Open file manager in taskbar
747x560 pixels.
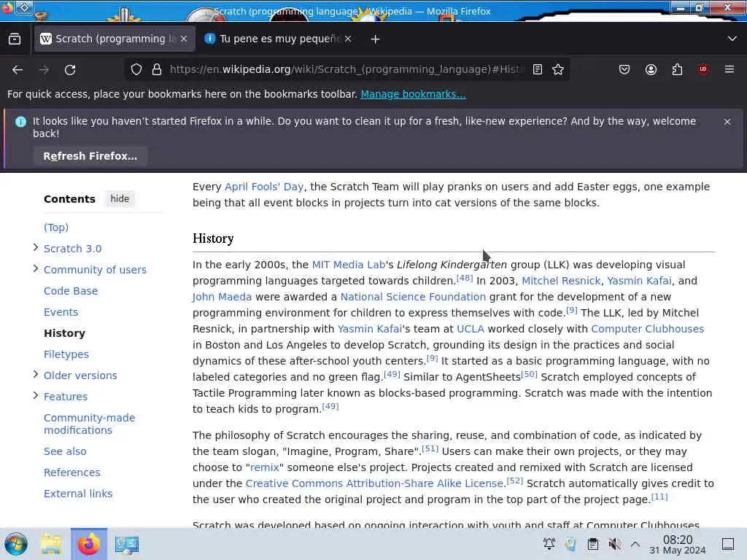tap(51, 544)
